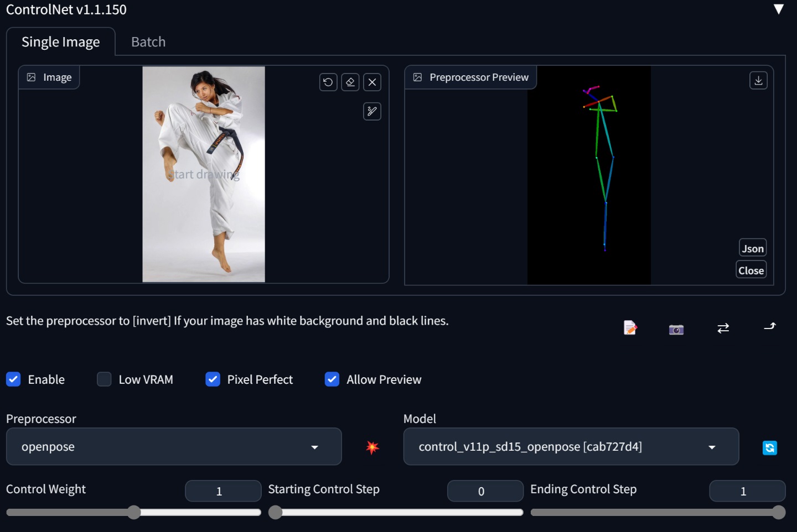Switch to the Batch tab
The width and height of the screenshot is (797, 532).
148,42
